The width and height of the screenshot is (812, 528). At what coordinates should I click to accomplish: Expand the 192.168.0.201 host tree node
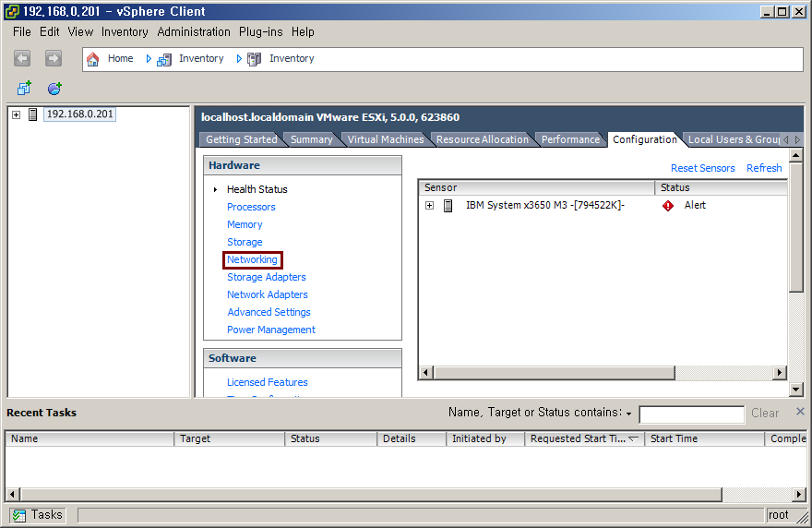click(17, 114)
